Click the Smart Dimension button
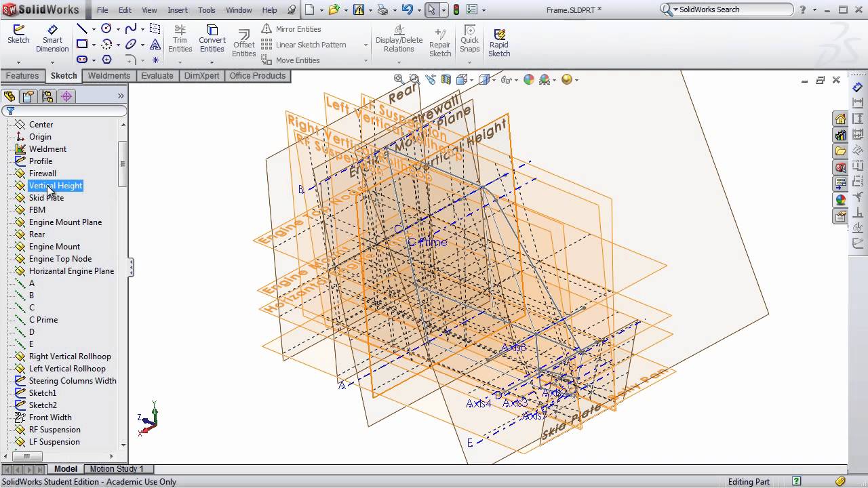This screenshot has height=488, width=868. click(x=52, y=39)
